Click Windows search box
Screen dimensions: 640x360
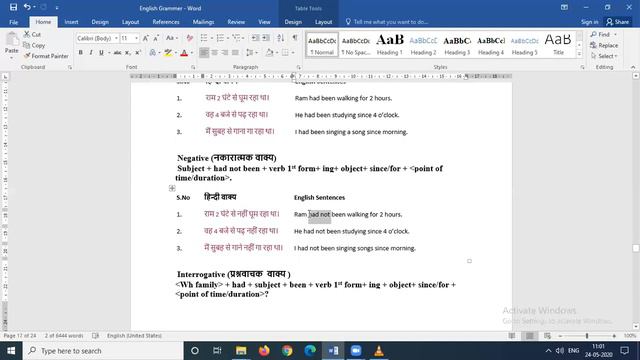103,351
